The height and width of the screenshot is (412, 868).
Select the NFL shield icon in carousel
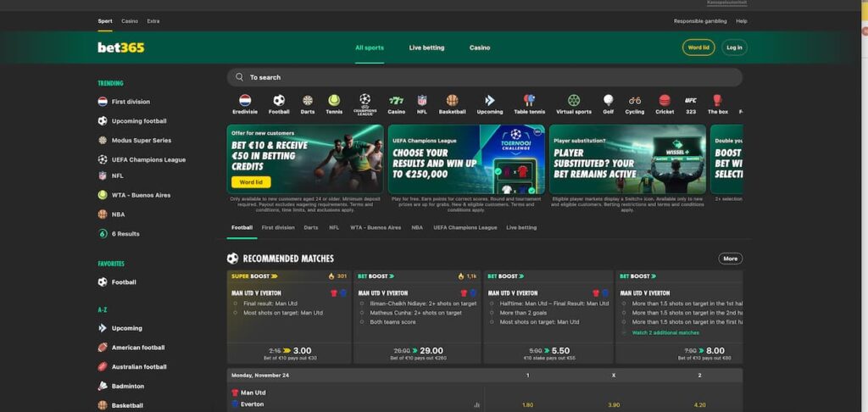point(422,100)
